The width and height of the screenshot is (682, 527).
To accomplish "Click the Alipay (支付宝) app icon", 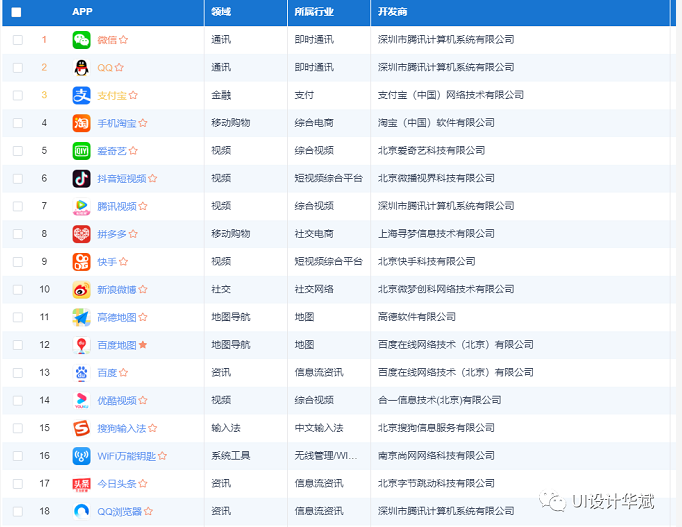I will pyautogui.click(x=81, y=96).
